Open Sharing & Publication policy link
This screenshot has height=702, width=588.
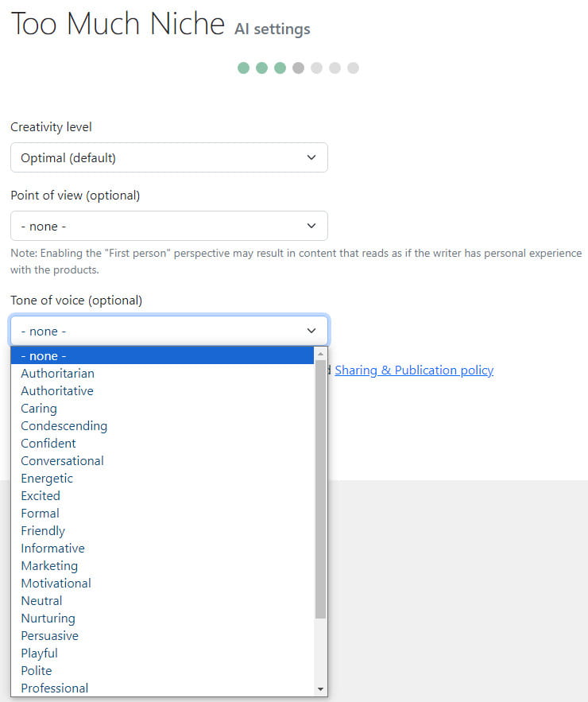(x=414, y=370)
